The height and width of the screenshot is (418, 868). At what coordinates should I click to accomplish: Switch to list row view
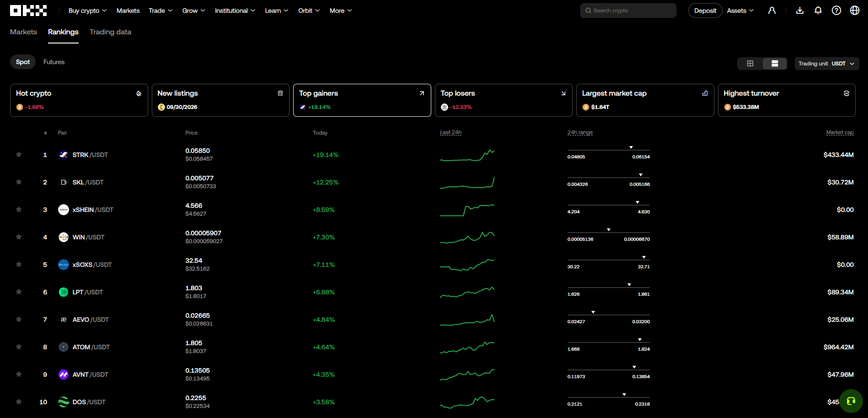click(x=775, y=64)
